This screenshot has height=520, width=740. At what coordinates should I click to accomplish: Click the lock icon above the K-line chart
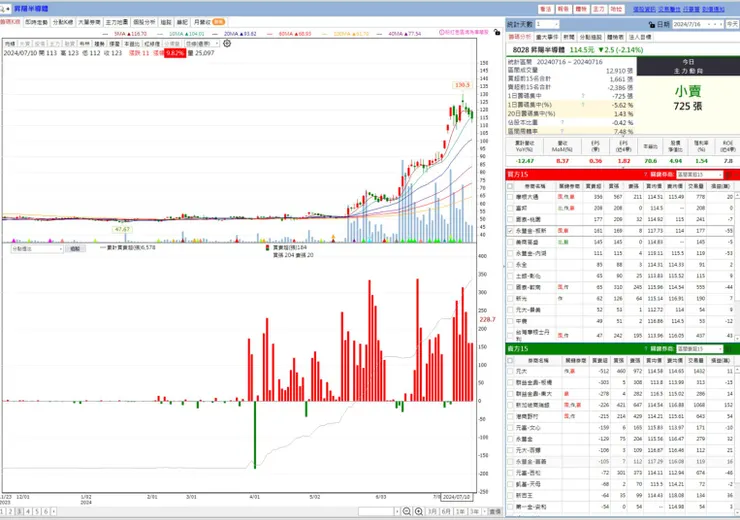click(x=497, y=32)
